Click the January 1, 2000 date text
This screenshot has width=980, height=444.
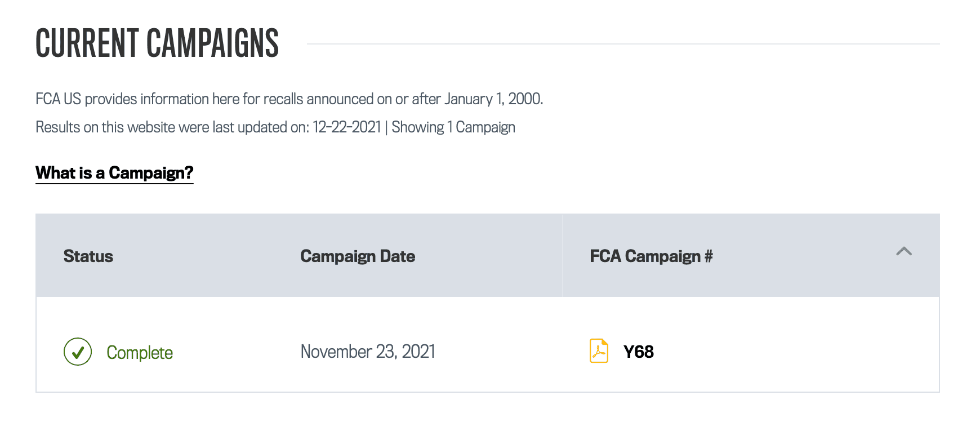(x=493, y=99)
